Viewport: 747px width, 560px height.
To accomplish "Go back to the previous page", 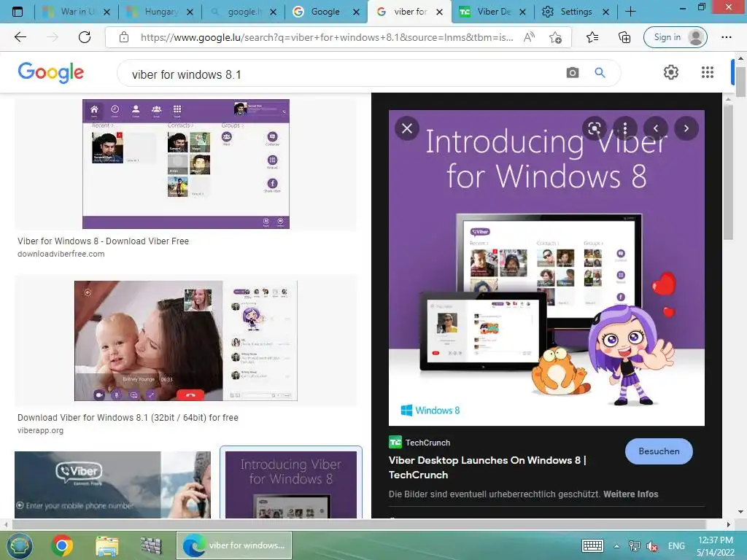I will click(20, 37).
